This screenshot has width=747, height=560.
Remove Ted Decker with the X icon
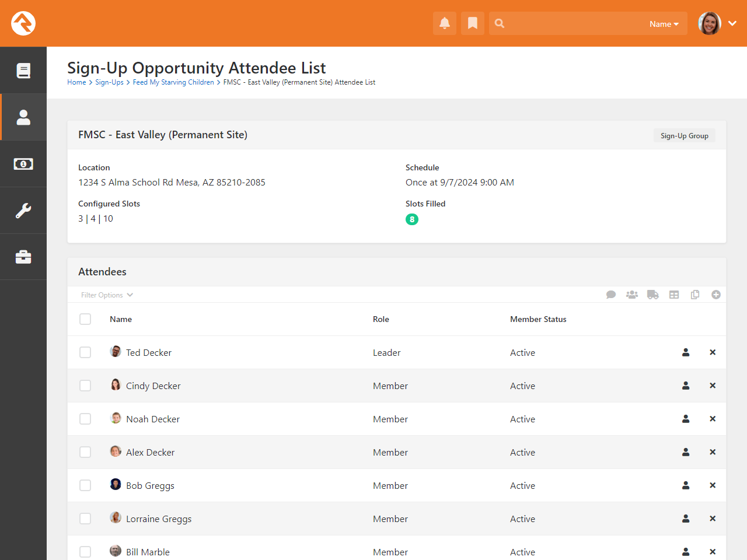tap(713, 352)
